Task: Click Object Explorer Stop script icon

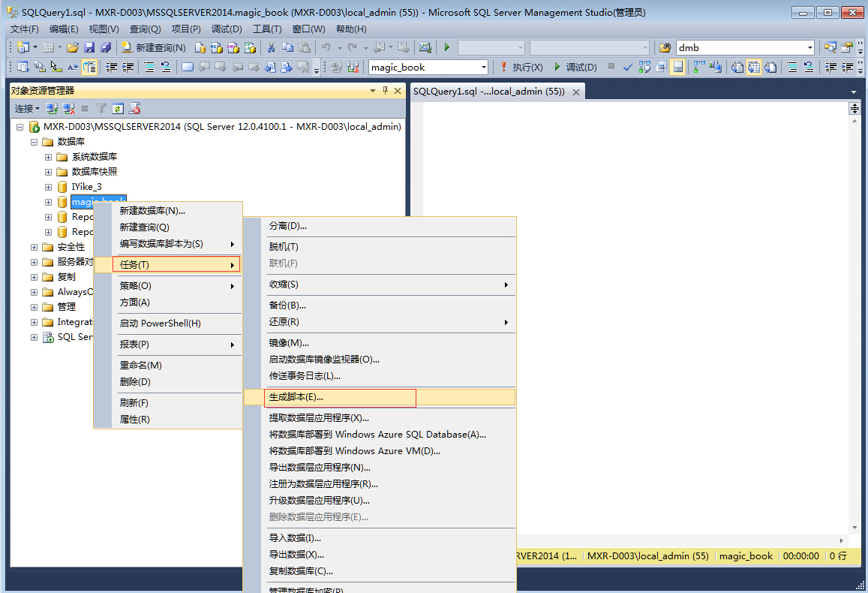Action: click(x=134, y=109)
